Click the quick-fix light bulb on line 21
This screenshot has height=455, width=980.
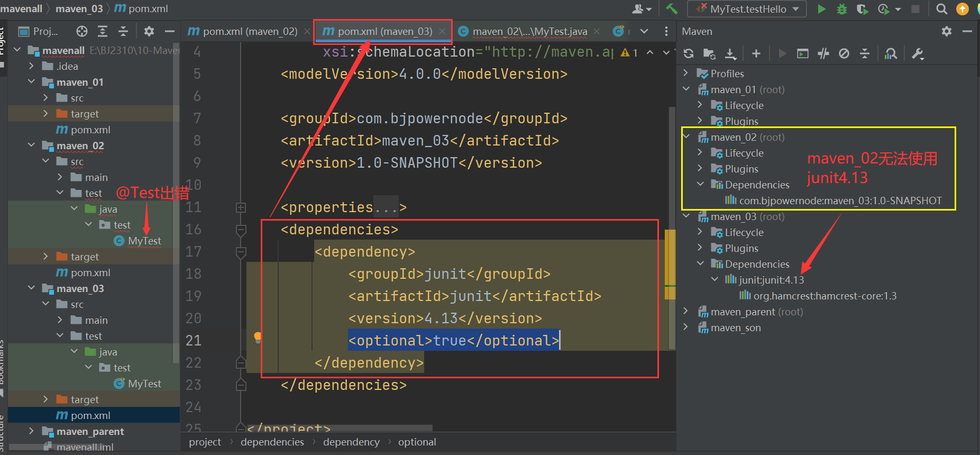point(258,338)
